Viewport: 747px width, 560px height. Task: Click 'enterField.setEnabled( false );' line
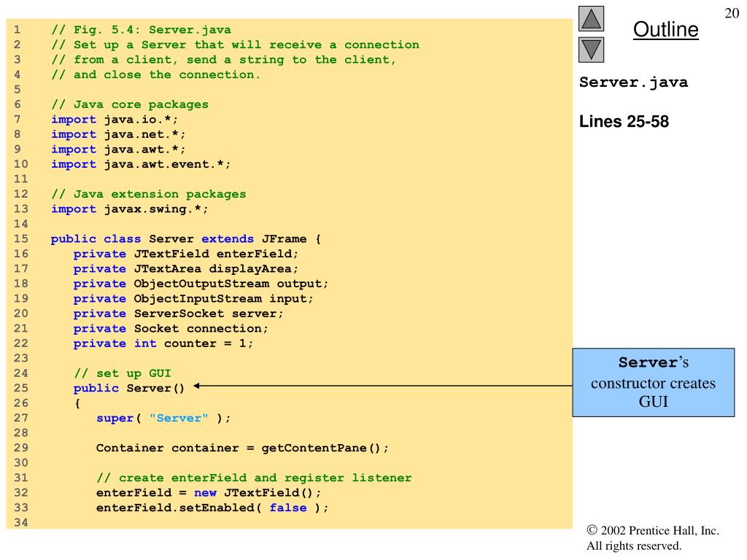212,508
